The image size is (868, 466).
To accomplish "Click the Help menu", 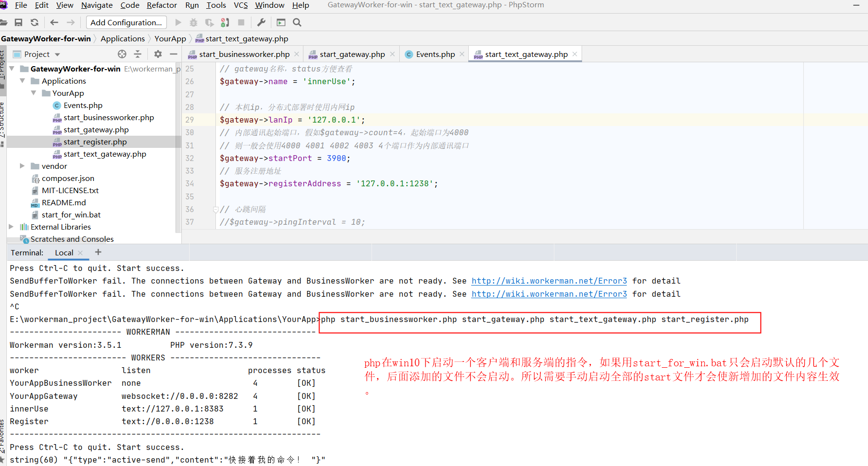I will point(301,5).
